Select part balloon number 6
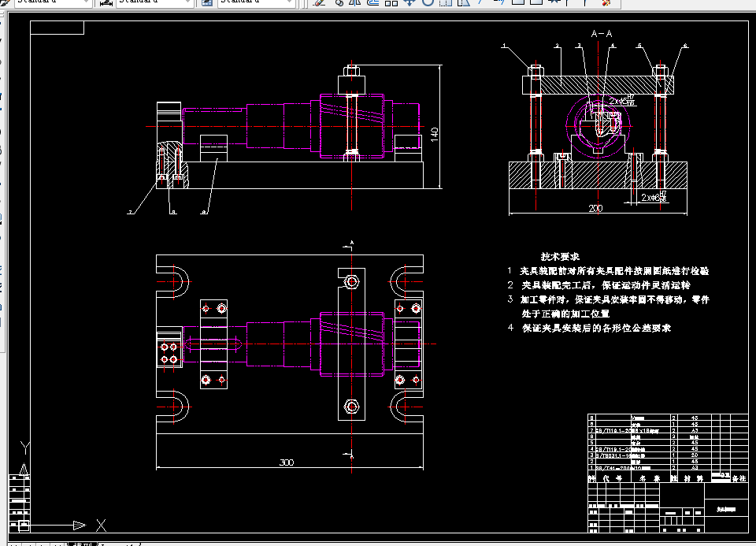This screenshot has width=756, height=546. coord(685,46)
